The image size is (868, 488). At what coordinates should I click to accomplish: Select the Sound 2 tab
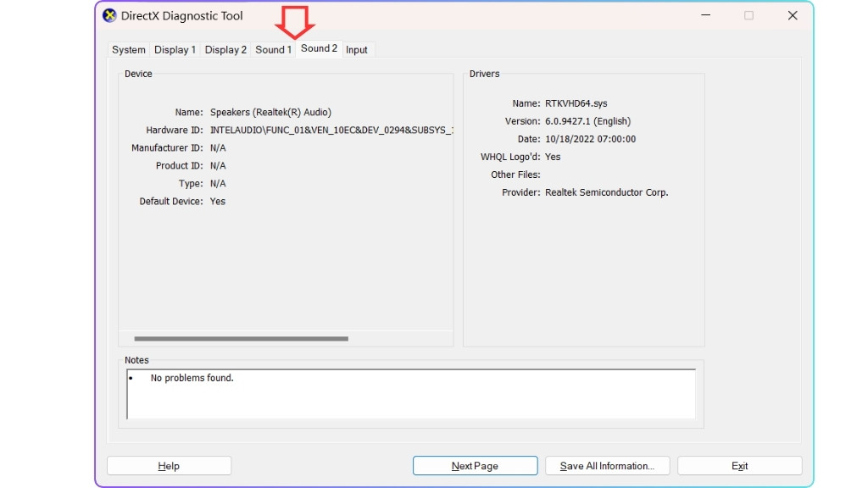319,49
